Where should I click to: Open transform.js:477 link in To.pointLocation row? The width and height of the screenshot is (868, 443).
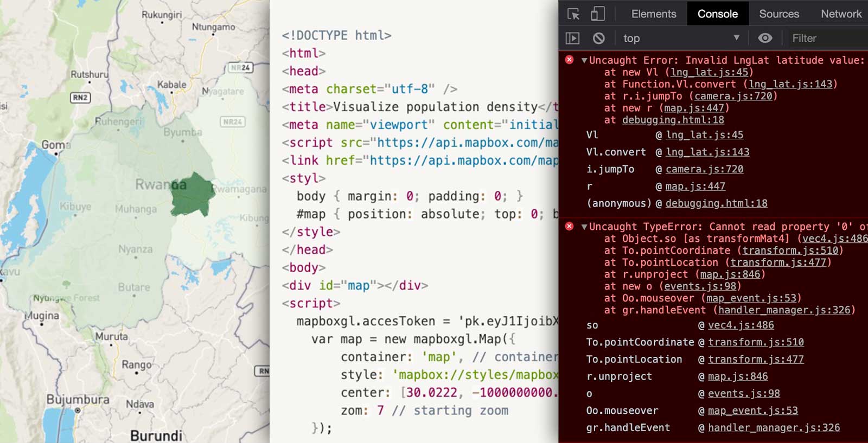[x=756, y=359]
